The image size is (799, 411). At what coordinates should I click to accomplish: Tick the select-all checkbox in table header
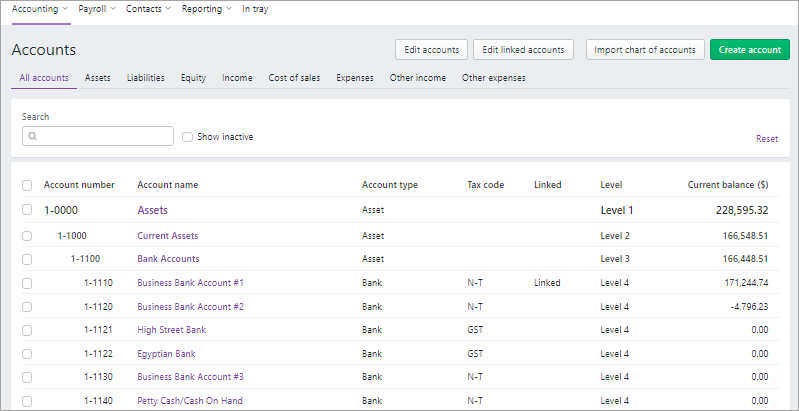(27, 185)
